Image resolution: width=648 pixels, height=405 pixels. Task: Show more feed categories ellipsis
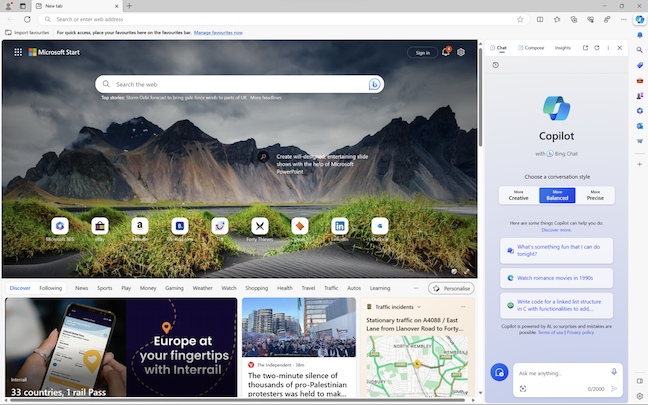click(x=416, y=288)
